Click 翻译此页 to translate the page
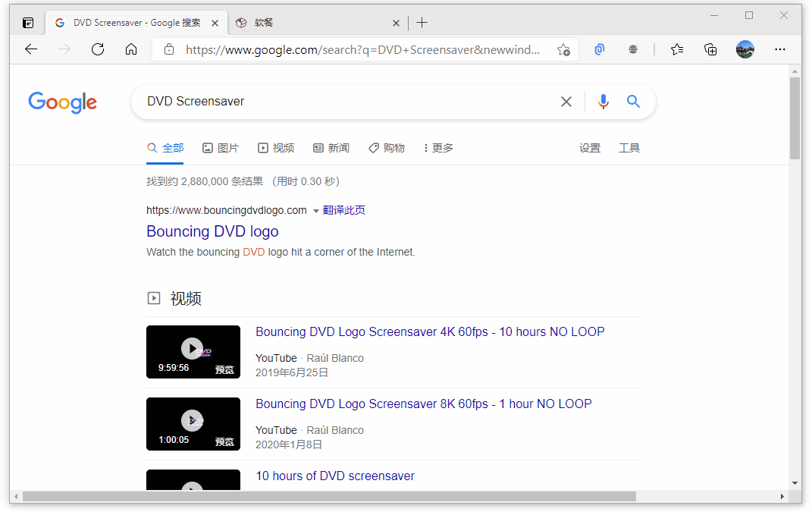 click(345, 210)
